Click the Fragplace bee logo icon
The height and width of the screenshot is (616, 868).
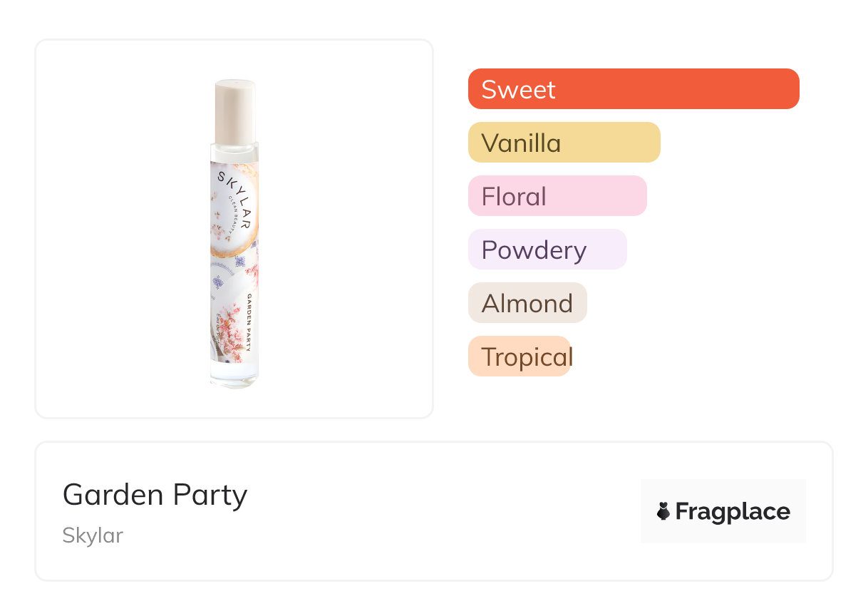(x=663, y=511)
